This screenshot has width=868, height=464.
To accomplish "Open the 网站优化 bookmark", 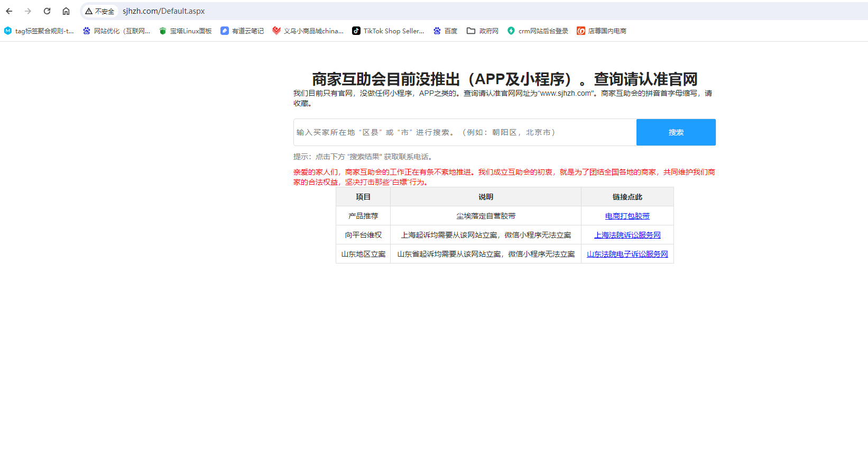I will click(117, 31).
